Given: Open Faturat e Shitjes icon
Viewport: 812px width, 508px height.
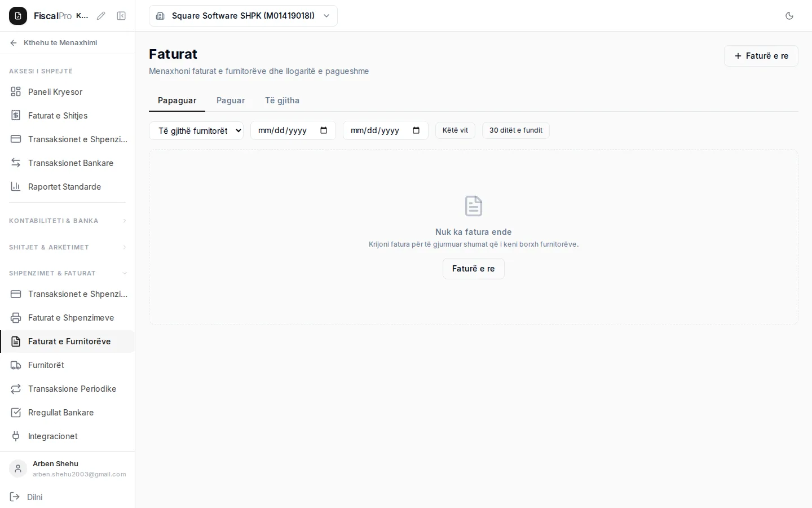Looking at the screenshot, I should [x=16, y=115].
